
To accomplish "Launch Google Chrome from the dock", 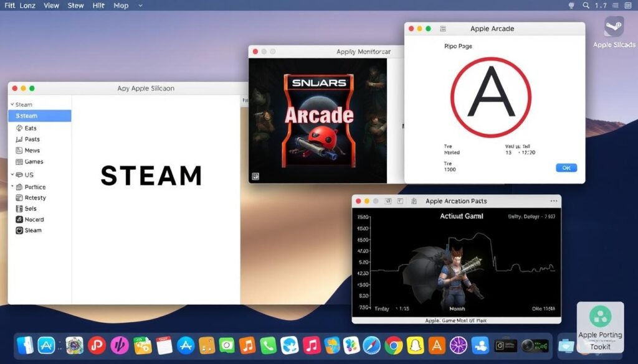I will click(x=394, y=346).
